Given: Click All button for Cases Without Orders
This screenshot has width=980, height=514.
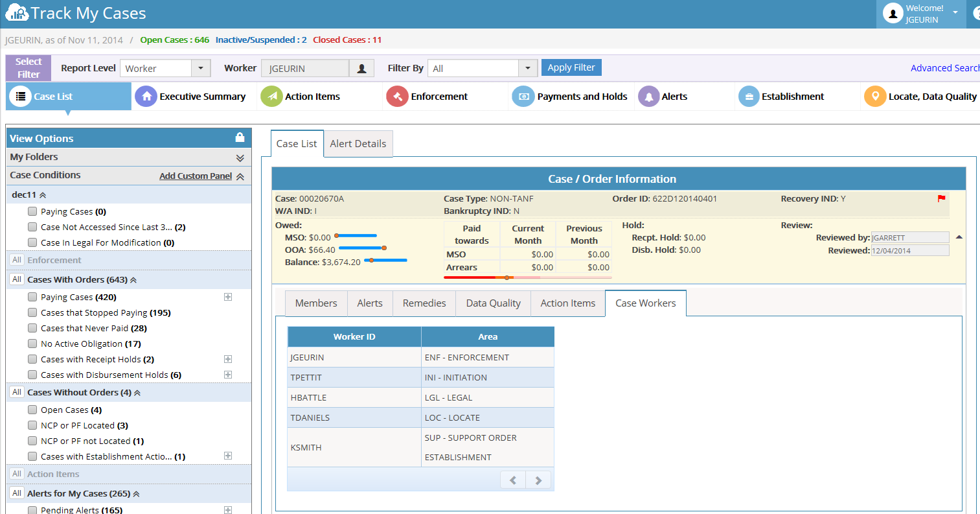Looking at the screenshot, I should tap(17, 392).
